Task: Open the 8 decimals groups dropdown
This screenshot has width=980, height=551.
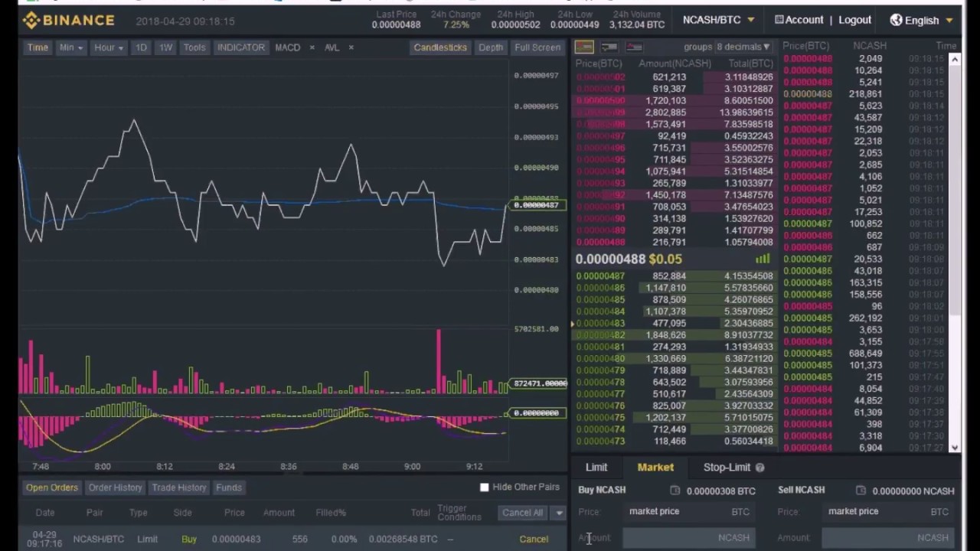Action: pyautogui.click(x=743, y=47)
